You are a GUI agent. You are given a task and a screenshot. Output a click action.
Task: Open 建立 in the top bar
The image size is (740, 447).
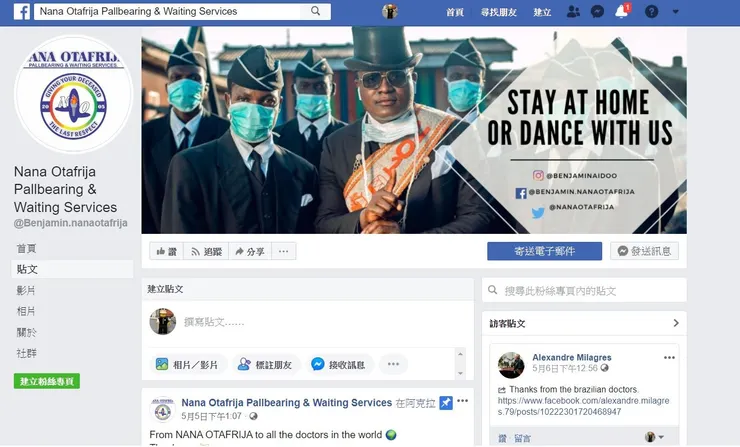(x=542, y=12)
